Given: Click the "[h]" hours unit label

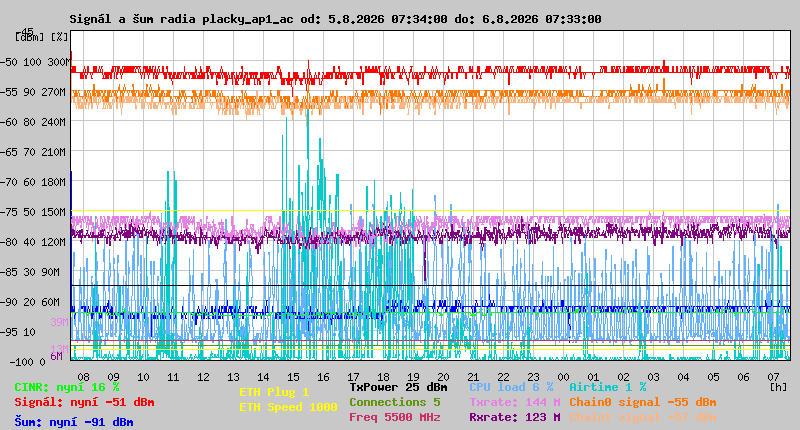Looking at the screenshot, I should pos(779,387).
